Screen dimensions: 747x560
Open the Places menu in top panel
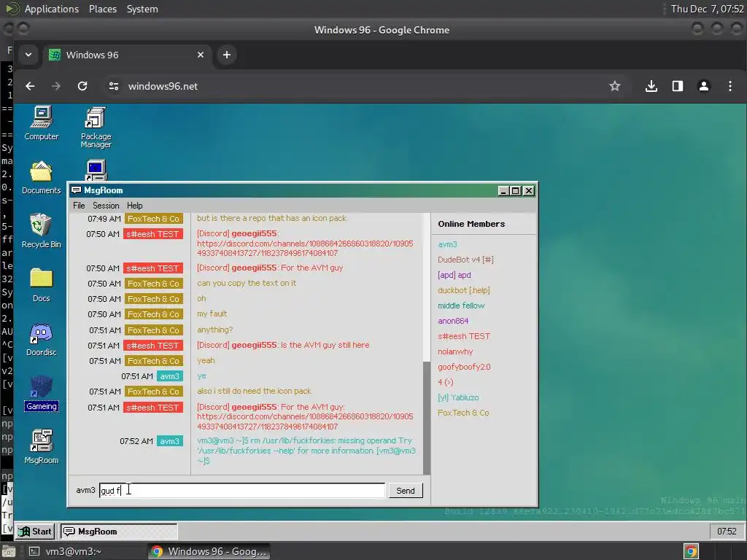pos(102,9)
